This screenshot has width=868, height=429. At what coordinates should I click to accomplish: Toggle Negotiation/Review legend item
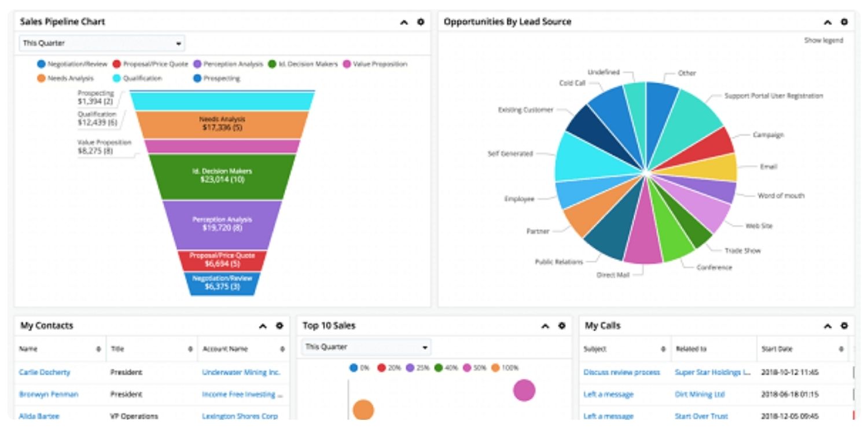click(72, 64)
